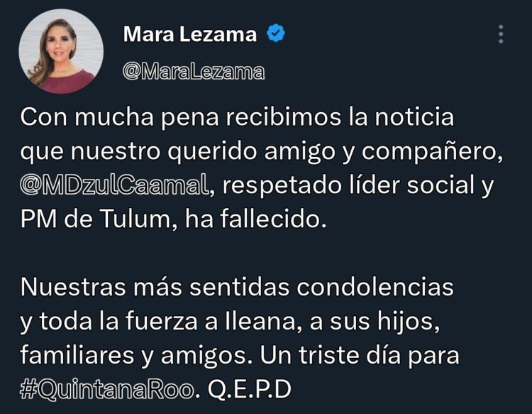Click the line starting 'Con mucha pena recibimos'
The image size is (532, 414).
pos(237,117)
